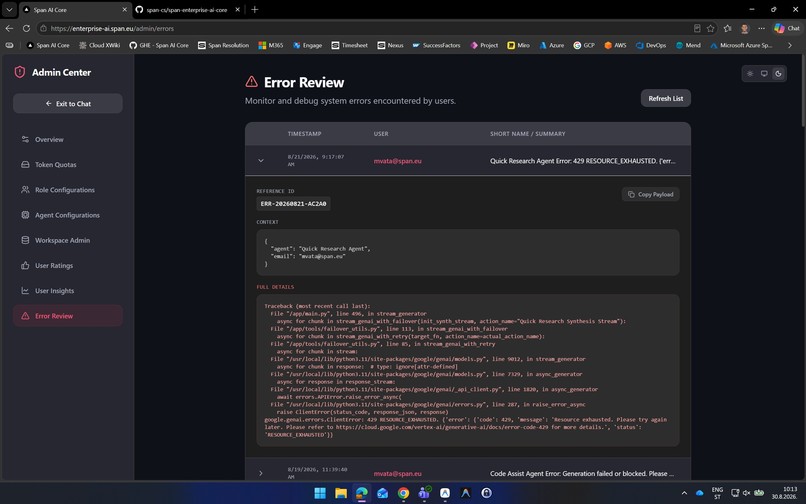806x504 pixels.
Task: Open the Azure bookmark
Action: (552, 45)
